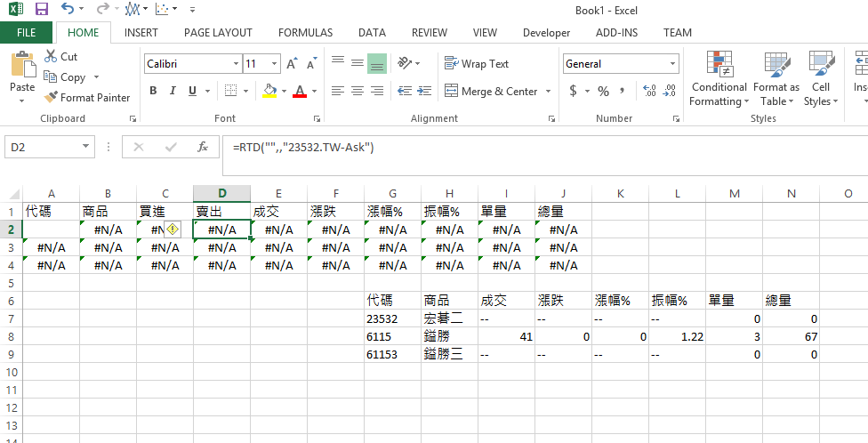Click the Percent Style icon

[x=603, y=91]
